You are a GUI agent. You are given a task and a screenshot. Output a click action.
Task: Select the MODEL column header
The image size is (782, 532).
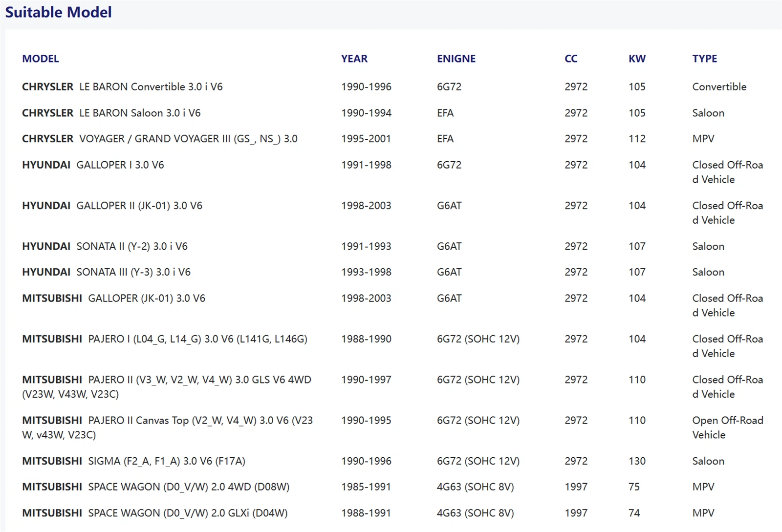pos(41,59)
